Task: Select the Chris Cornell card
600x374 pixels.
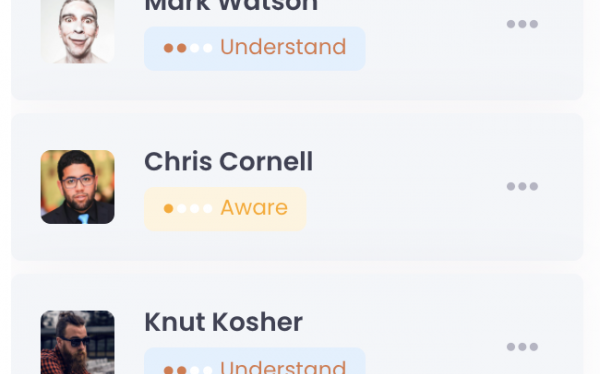Action: point(297,187)
